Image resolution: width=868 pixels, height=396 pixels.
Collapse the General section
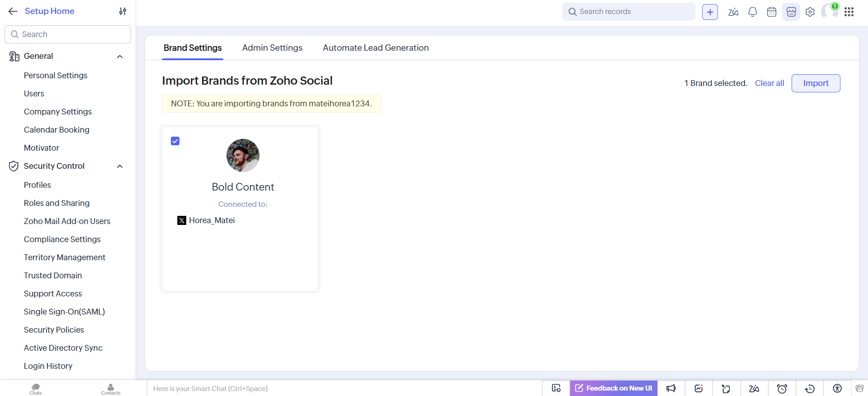pyautogui.click(x=120, y=57)
